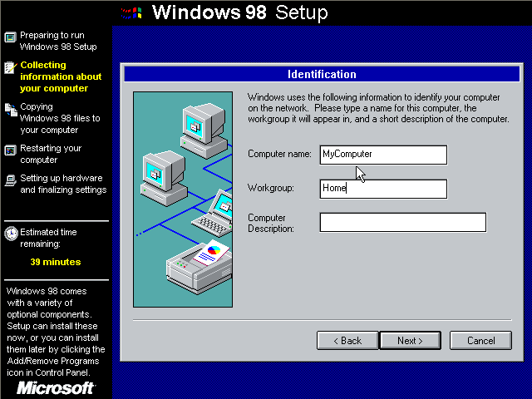Click the Identification title bar

coord(322,74)
